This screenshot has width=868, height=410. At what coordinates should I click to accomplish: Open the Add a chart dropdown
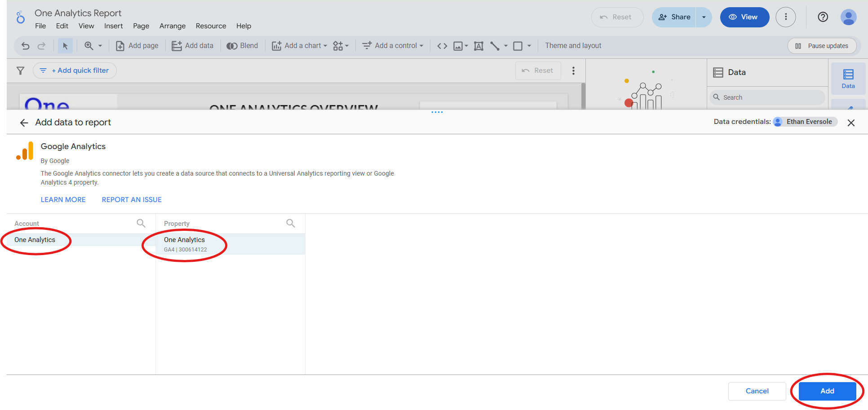[x=299, y=46]
